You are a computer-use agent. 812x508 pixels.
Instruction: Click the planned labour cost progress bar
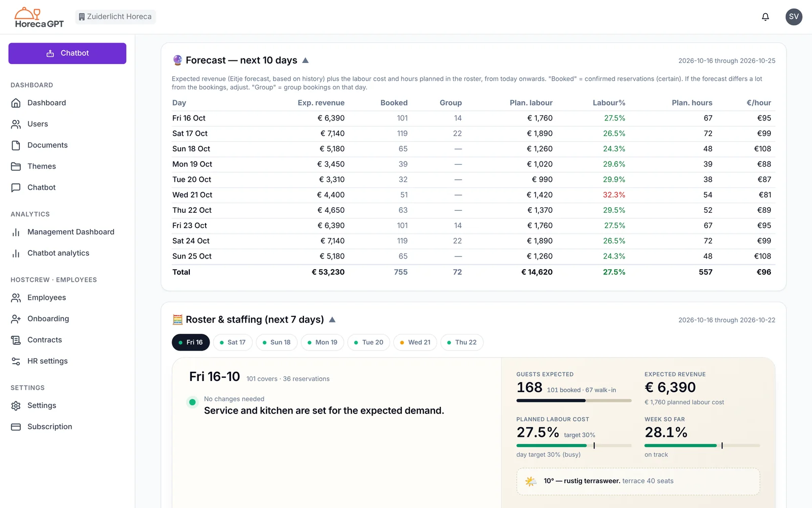[x=574, y=446]
